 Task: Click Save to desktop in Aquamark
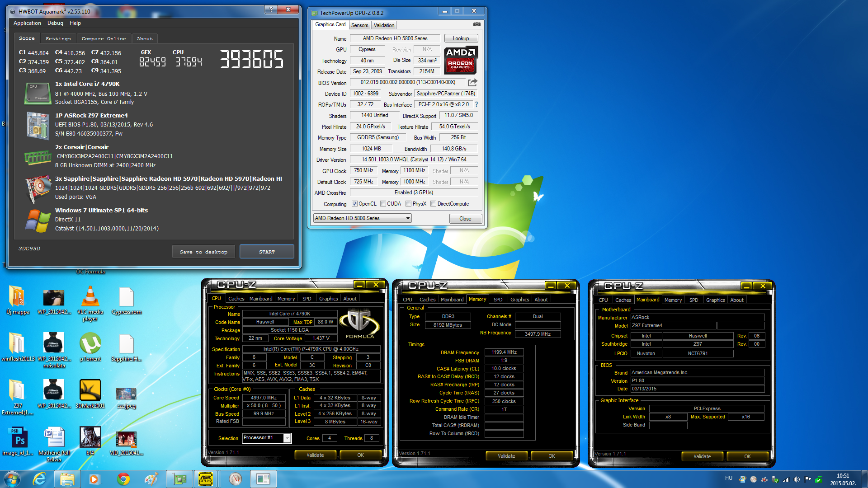203,252
